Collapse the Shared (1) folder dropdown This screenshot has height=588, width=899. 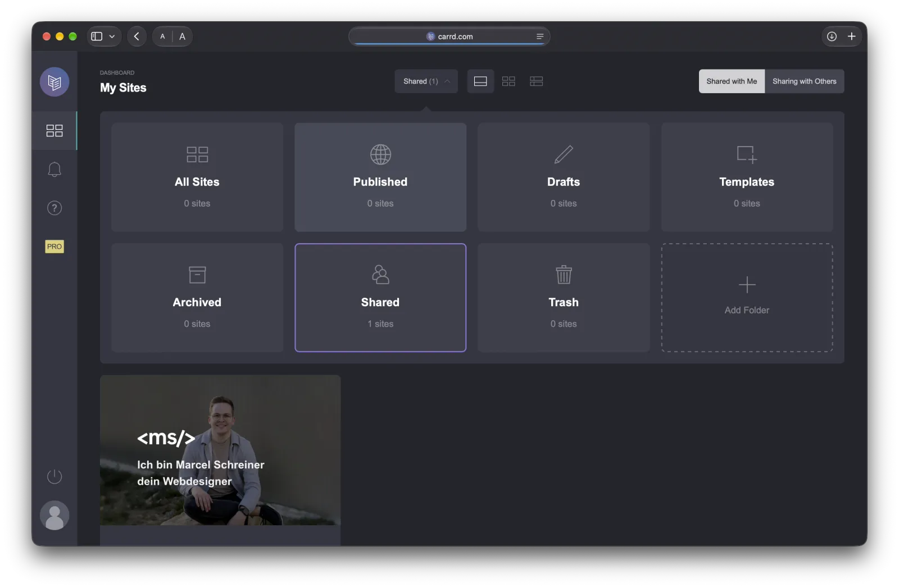tap(426, 81)
